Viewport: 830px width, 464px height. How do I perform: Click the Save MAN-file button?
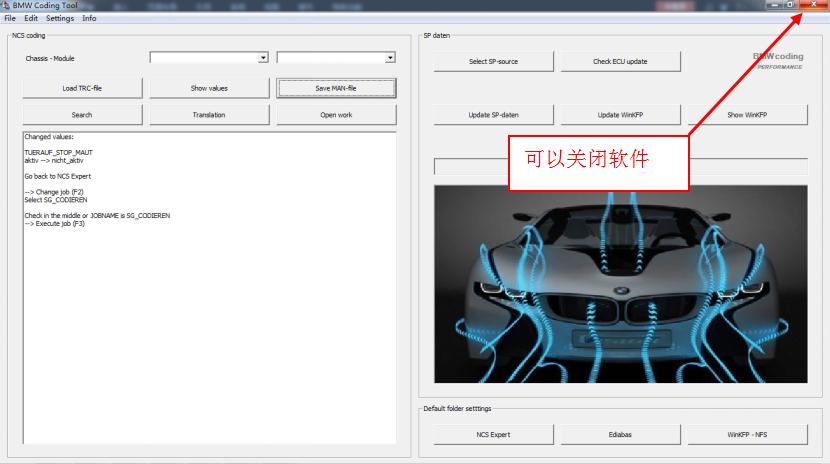pyautogui.click(x=336, y=88)
